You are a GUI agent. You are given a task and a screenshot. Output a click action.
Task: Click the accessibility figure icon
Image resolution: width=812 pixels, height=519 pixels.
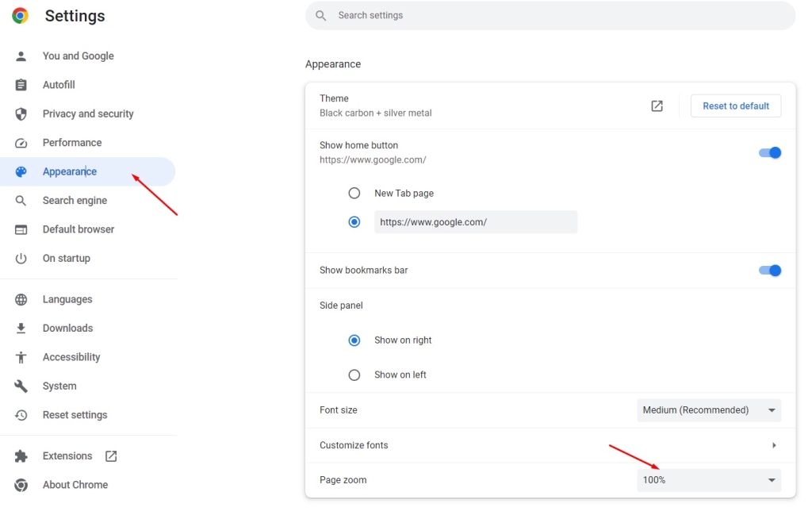tap(21, 357)
